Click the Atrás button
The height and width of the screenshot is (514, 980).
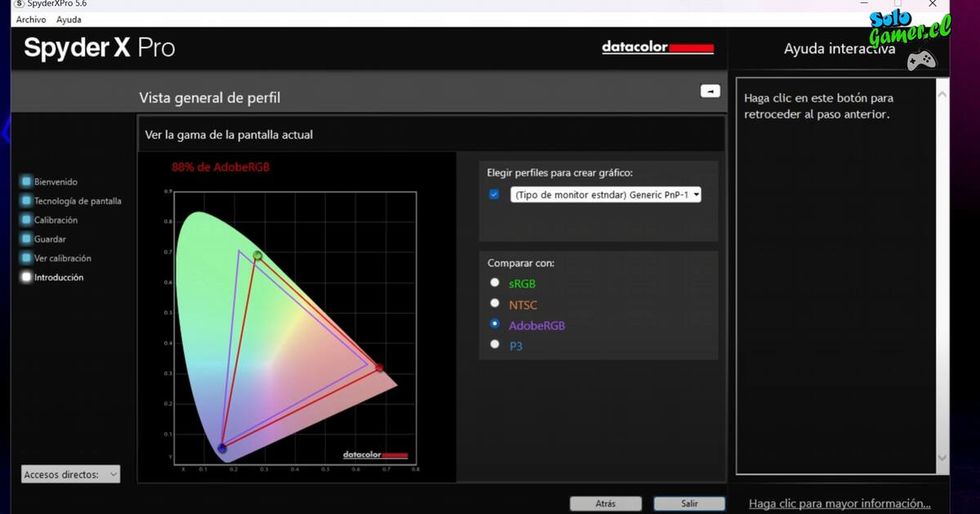605,503
